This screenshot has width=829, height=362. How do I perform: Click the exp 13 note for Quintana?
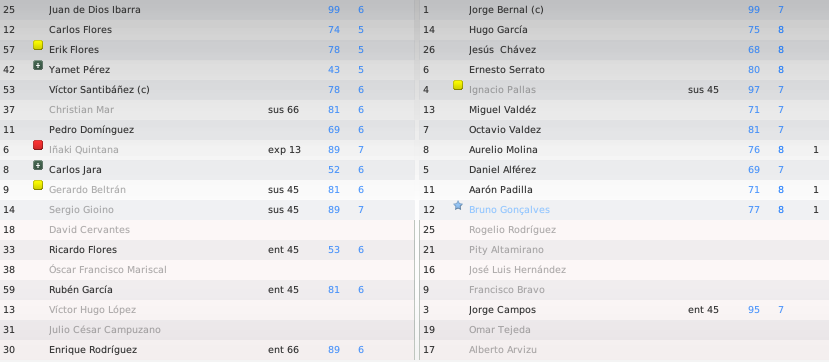pyautogui.click(x=284, y=150)
